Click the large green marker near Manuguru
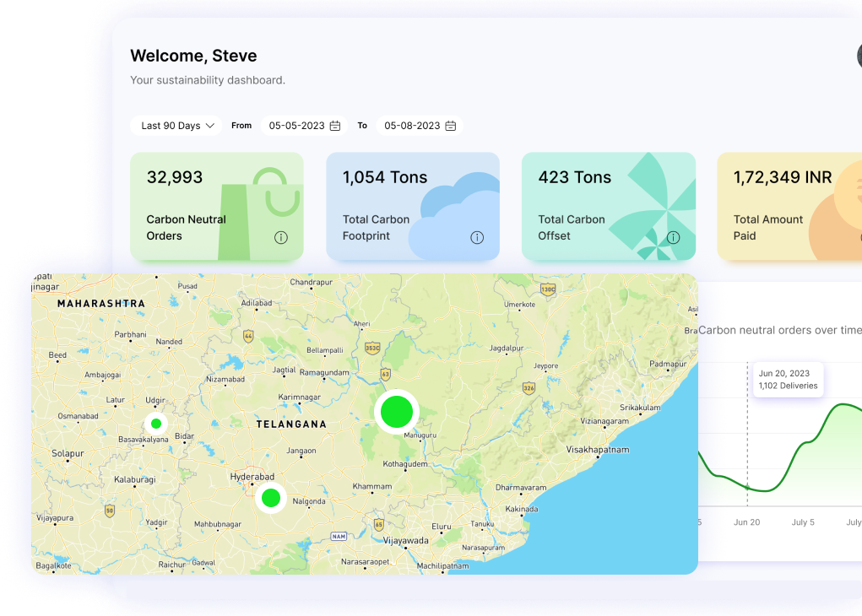862x616 pixels. (x=397, y=412)
